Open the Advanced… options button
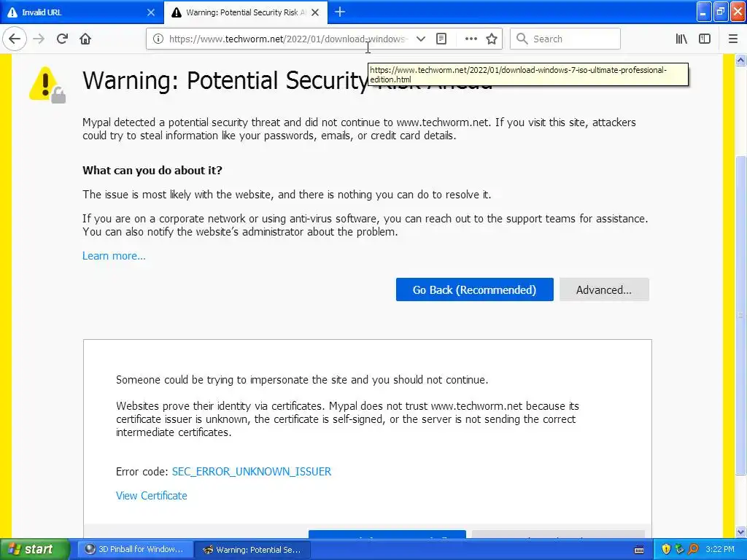This screenshot has width=747, height=560. click(604, 289)
